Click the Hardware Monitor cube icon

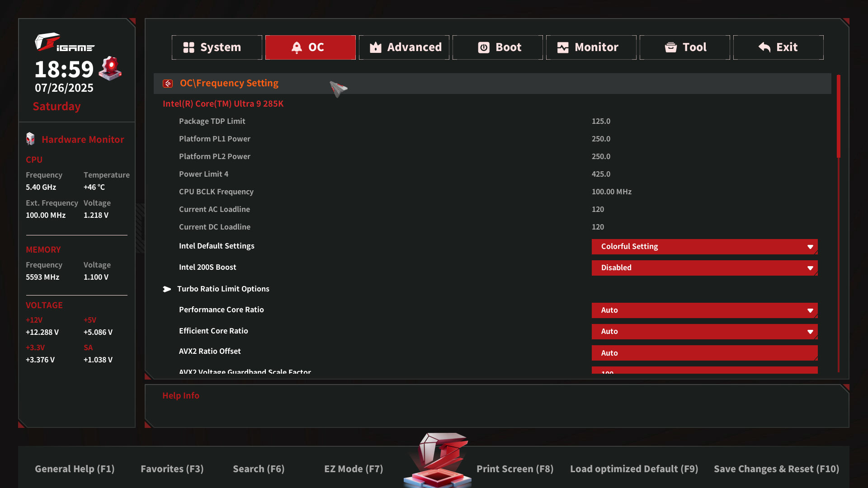tap(30, 139)
